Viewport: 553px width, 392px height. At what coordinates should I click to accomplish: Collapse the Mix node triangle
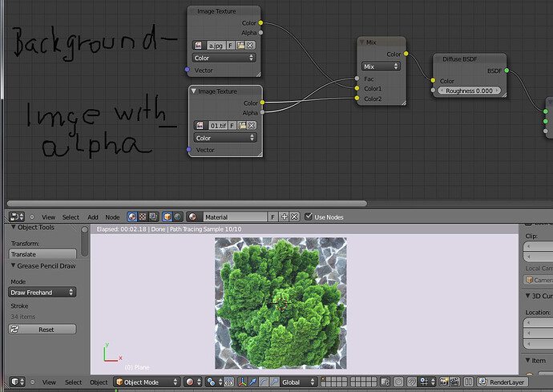tap(361, 42)
